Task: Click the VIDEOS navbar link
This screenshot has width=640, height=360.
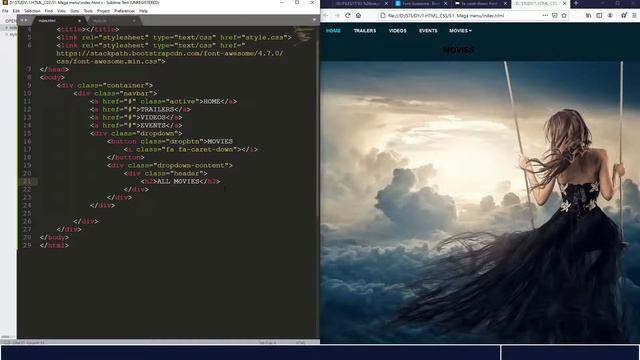Action: pos(398,31)
